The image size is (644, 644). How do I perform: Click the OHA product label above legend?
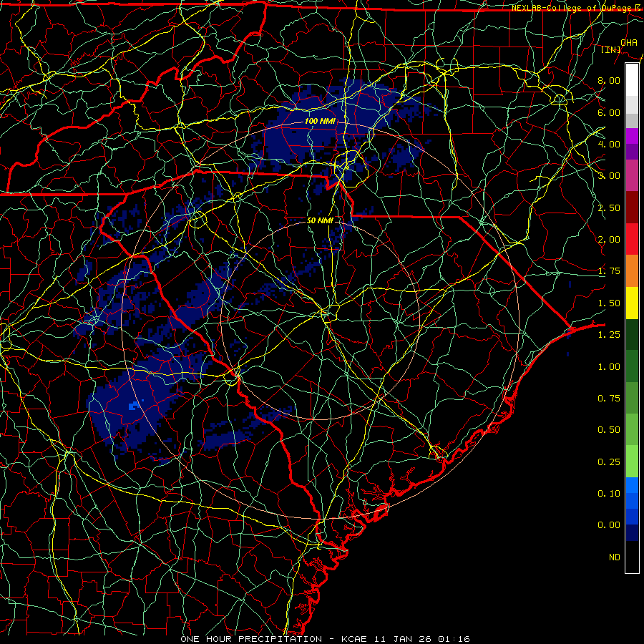(x=629, y=42)
